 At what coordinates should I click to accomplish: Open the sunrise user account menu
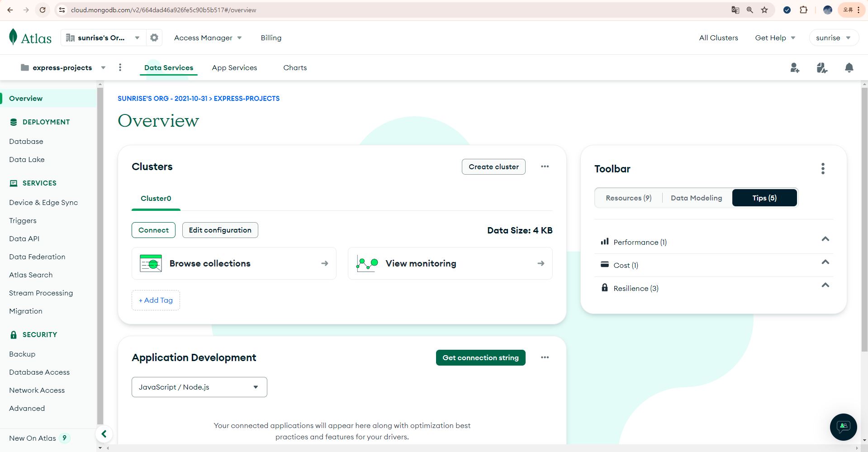click(833, 38)
